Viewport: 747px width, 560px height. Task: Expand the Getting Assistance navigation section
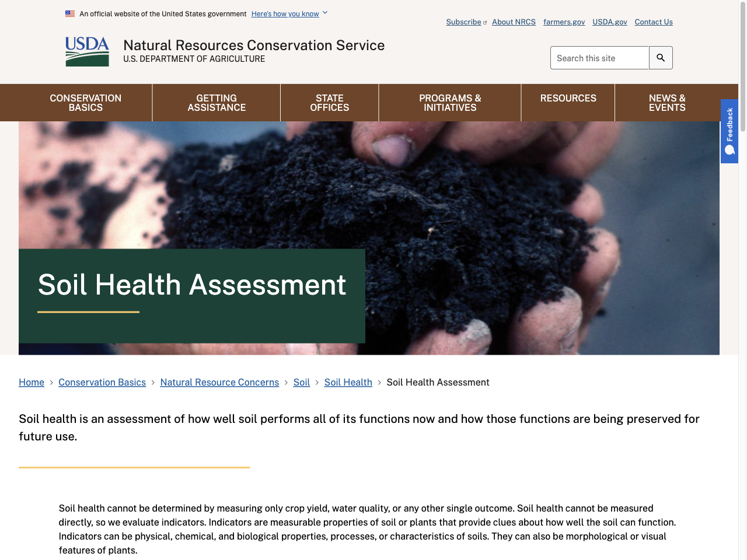[x=216, y=103]
